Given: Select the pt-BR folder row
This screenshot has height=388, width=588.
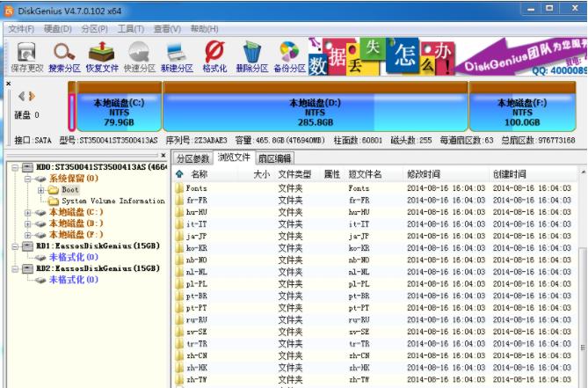Looking at the screenshot, I should pos(375,296).
